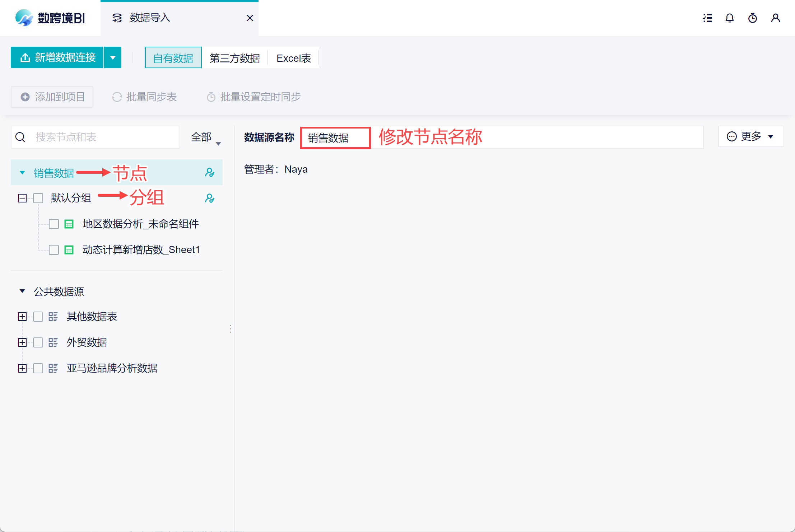
Task: Click the group icon beside 亚马逊品牌分析数据
Action: pyautogui.click(x=53, y=368)
